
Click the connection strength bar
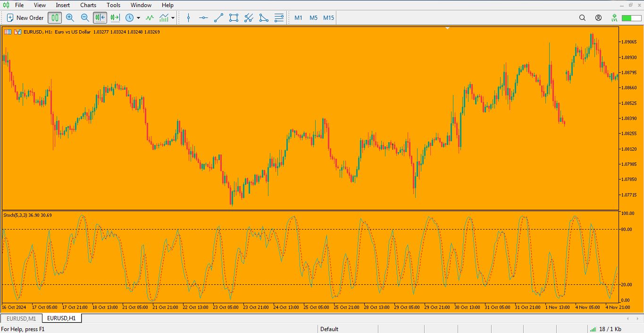[592, 329]
